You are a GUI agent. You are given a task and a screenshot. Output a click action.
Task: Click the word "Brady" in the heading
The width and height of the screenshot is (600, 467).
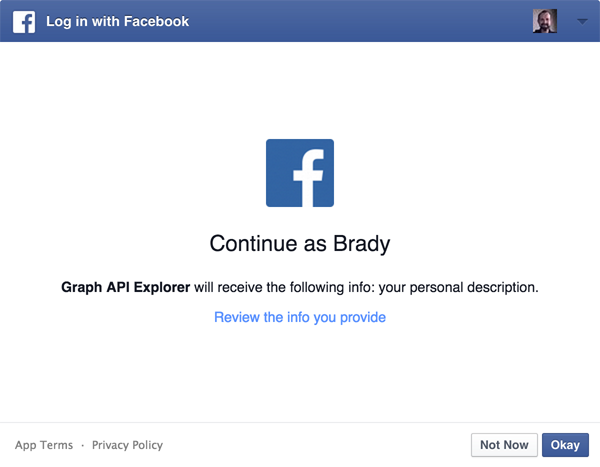click(363, 244)
